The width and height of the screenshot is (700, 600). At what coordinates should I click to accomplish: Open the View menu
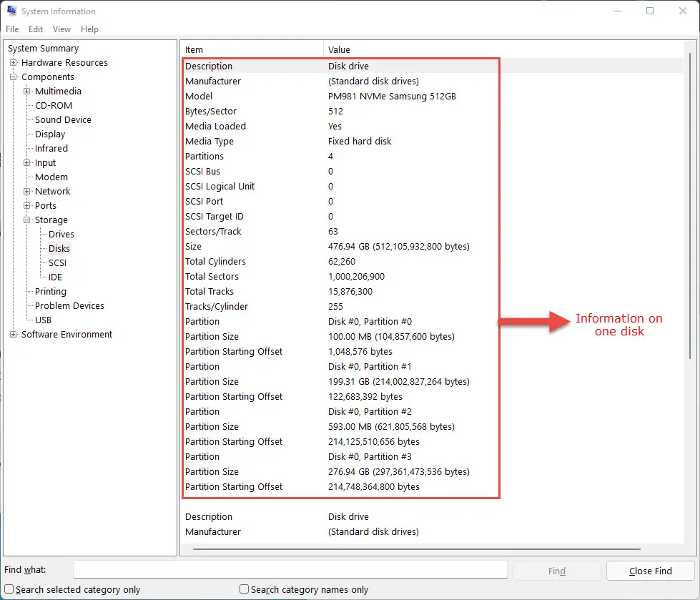(x=61, y=29)
